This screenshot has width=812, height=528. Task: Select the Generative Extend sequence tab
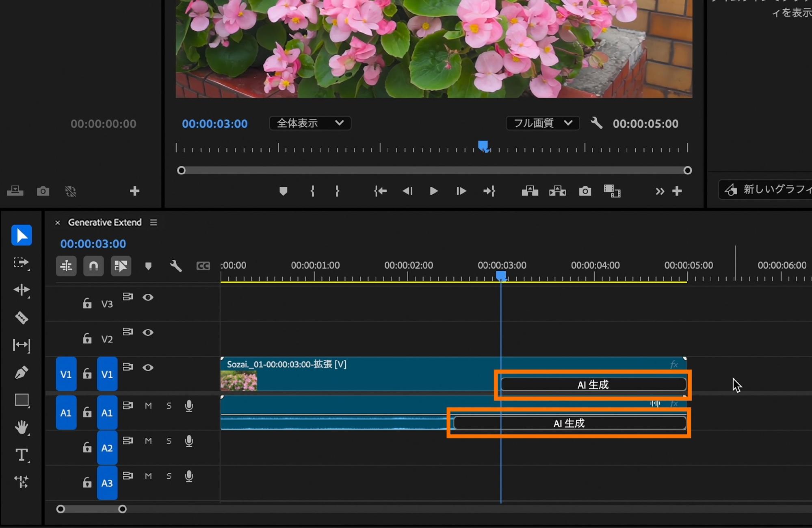point(105,222)
